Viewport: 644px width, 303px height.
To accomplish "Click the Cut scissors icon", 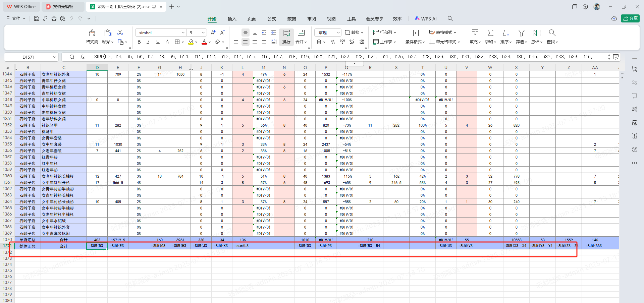I will click(x=120, y=33).
